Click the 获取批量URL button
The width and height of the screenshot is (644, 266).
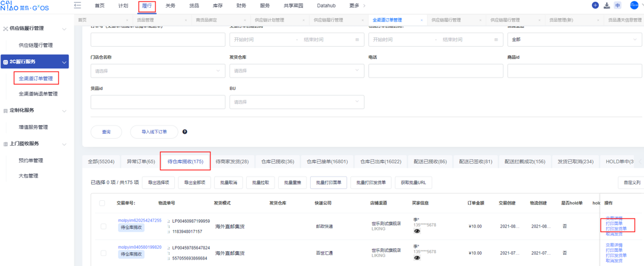(413, 182)
